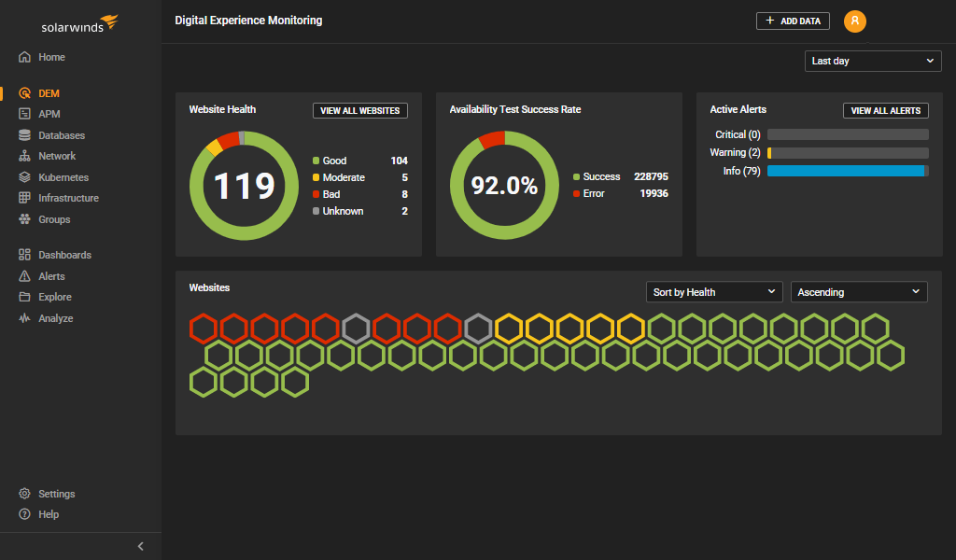The width and height of the screenshot is (956, 560).
Task: Open the Last day time range dropdown
Action: (872, 61)
